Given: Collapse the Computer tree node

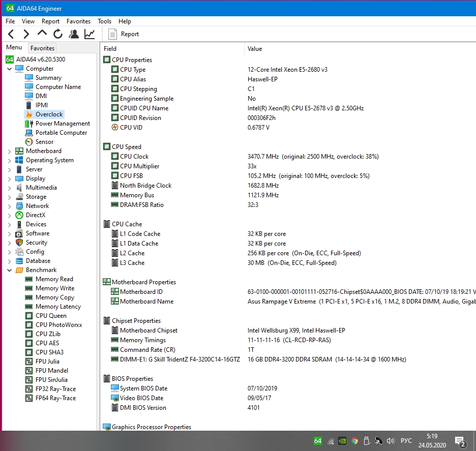Looking at the screenshot, I should (10, 69).
